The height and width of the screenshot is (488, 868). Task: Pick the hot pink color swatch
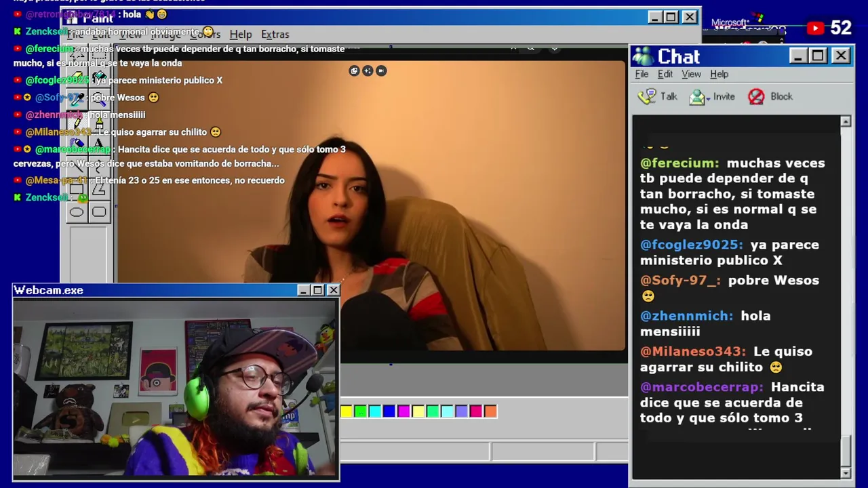[x=475, y=411]
